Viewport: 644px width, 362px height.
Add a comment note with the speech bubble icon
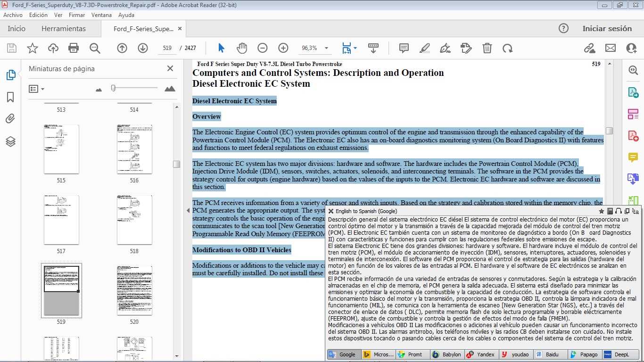[404, 48]
